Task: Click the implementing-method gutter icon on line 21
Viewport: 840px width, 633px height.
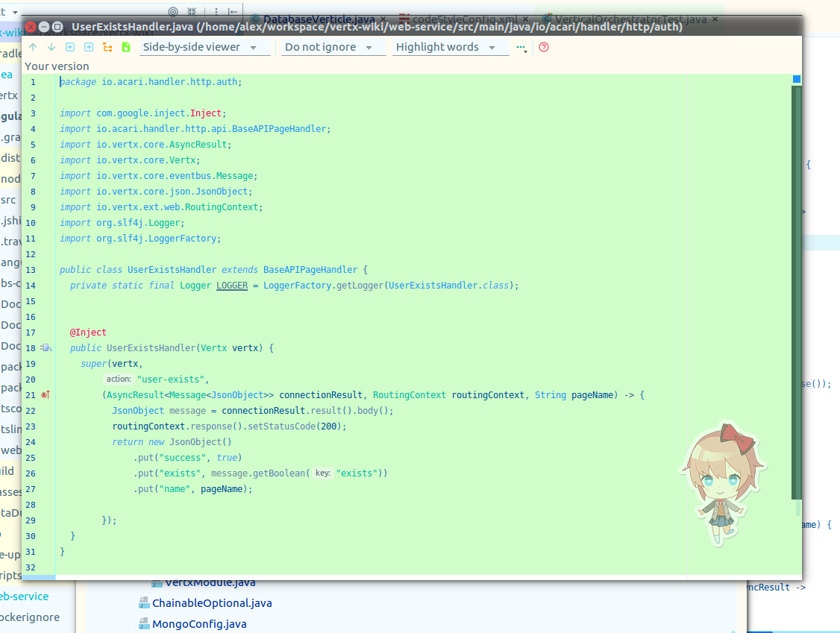Action: point(46,394)
